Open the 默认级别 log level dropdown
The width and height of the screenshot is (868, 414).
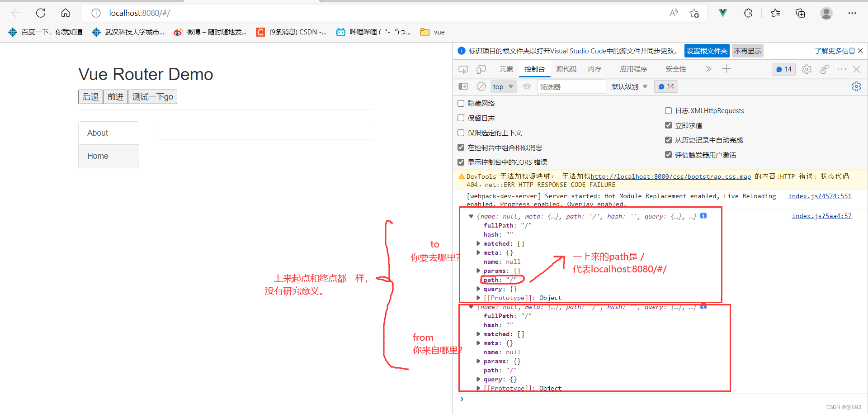point(629,86)
